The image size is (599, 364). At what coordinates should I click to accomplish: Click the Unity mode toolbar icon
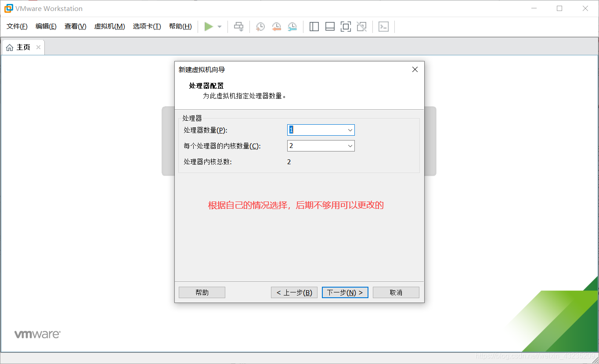[x=361, y=27]
